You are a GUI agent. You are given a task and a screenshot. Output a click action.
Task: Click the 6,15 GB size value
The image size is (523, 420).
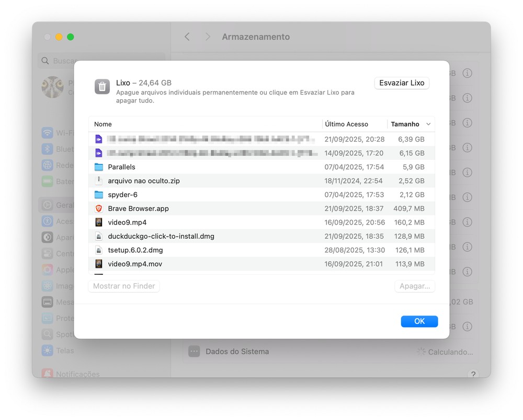pos(412,153)
